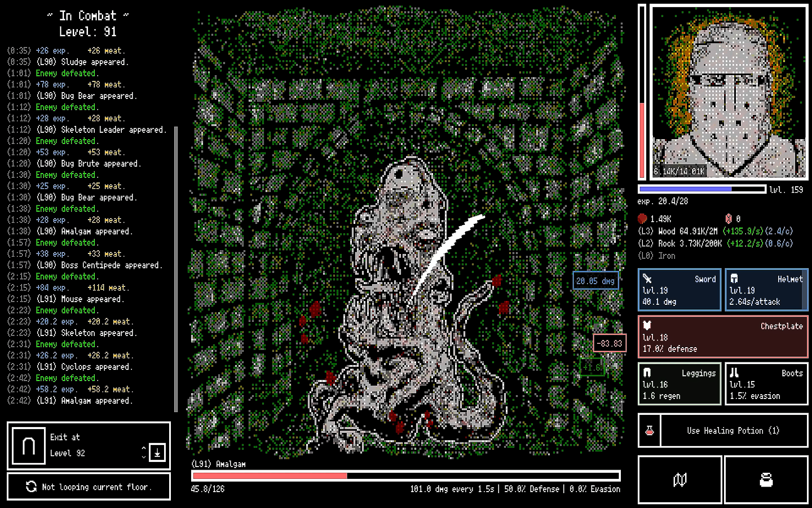Select the Sword equipment slot
Viewport: 812px width, 508px height.
coord(679,290)
